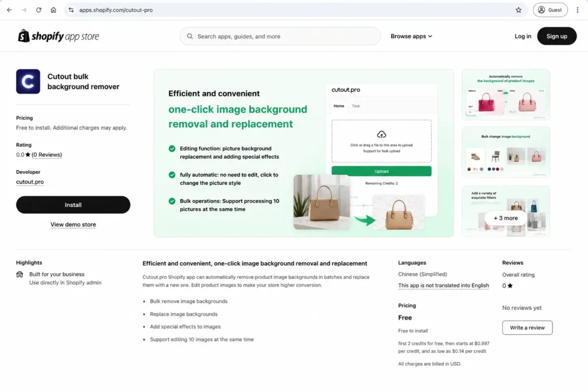Click the Sign up button
588x392 pixels.
pos(556,36)
